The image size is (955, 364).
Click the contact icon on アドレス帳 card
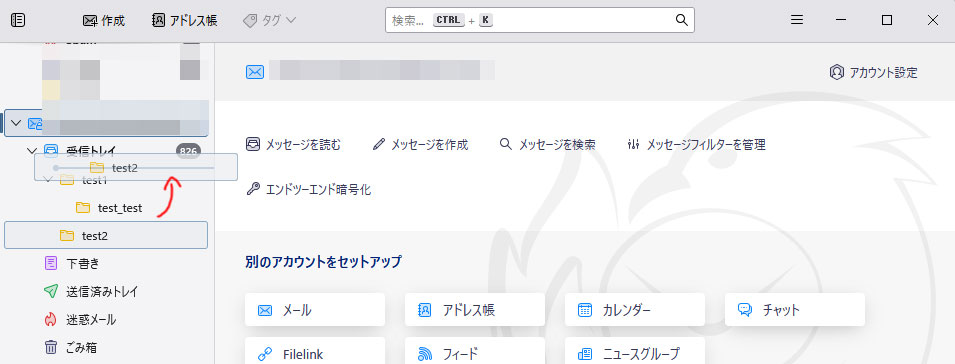[x=425, y=310]
